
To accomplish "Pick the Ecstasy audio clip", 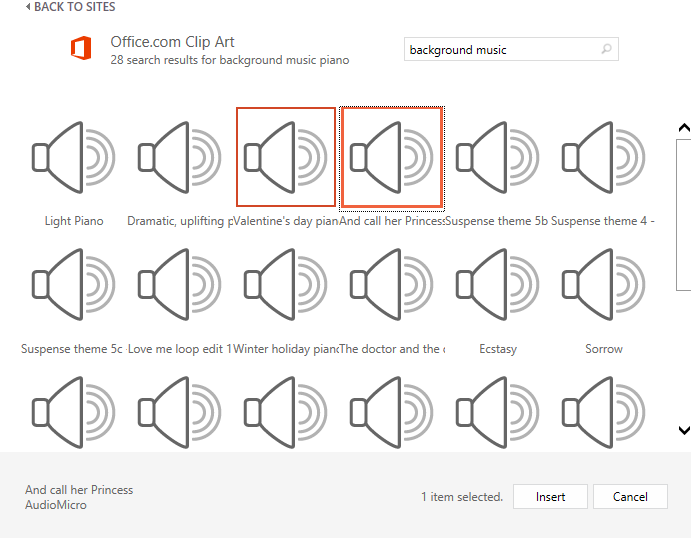I will pos(497,285).
